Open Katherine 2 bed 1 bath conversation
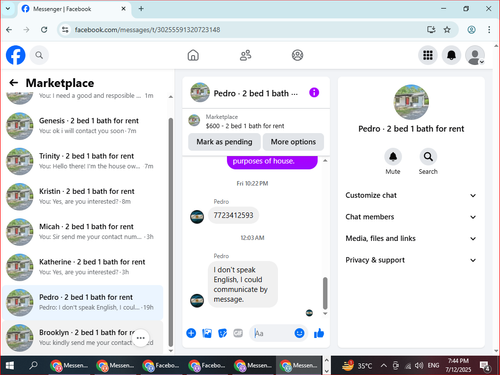500x375 pixels. [x=83, y=267]
